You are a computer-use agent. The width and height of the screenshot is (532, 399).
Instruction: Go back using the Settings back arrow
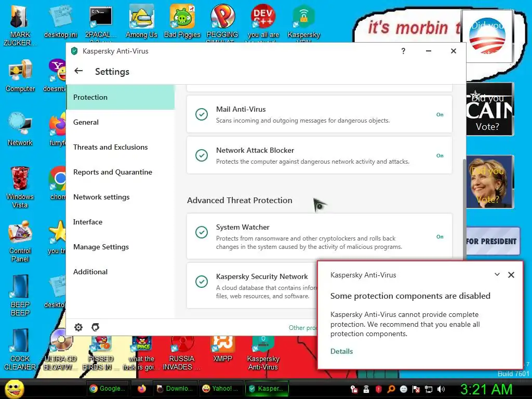pos(78,71)
